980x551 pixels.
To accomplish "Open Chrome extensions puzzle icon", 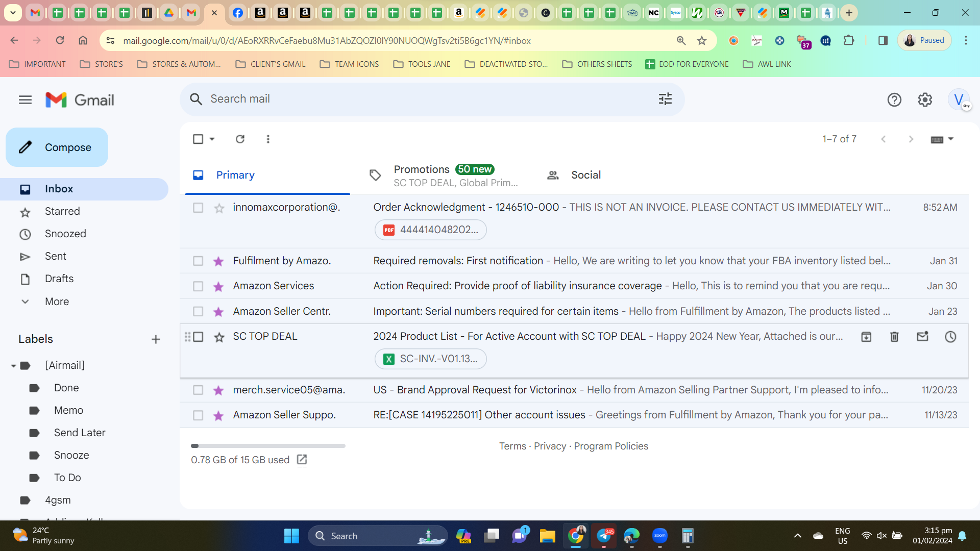I will (x=849, y=40).
